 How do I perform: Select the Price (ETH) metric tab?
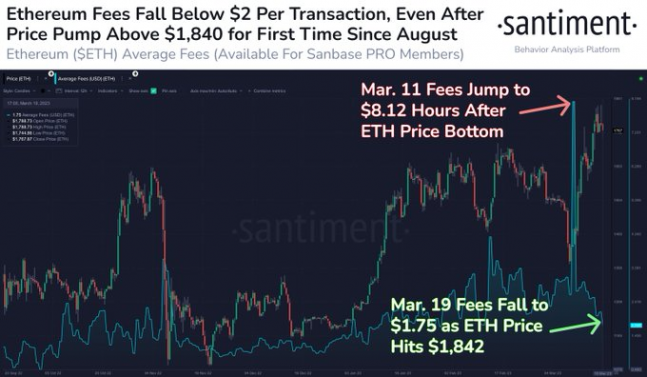point(19,78)
